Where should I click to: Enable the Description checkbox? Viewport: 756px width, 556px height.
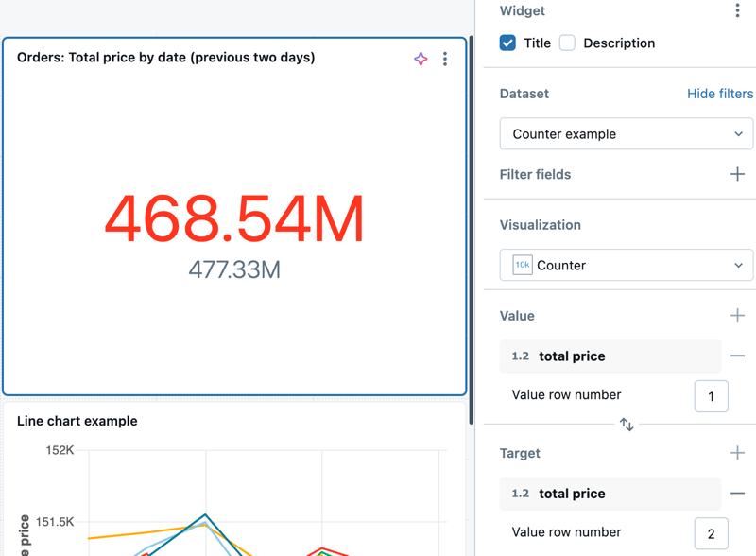(x=567, y=43)
